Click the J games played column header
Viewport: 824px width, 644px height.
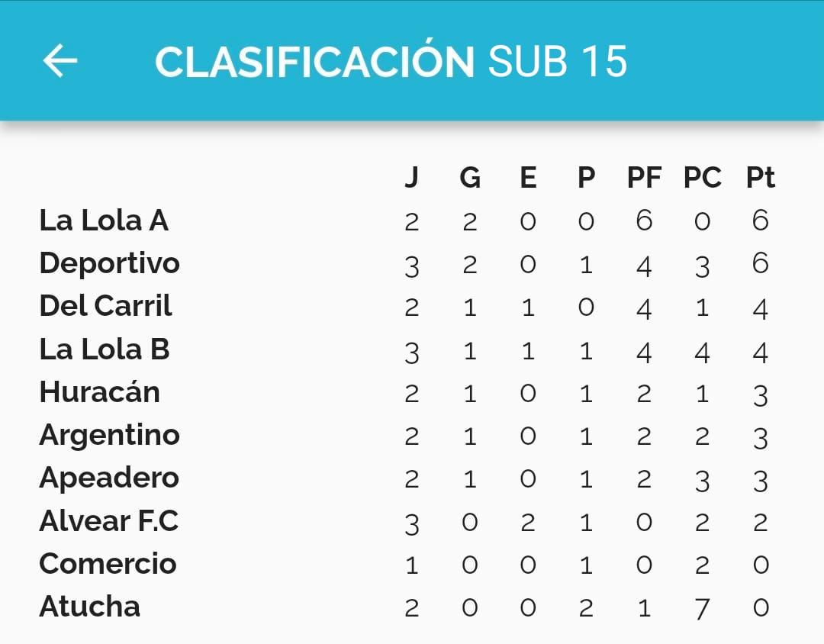[x=412, y=177]
